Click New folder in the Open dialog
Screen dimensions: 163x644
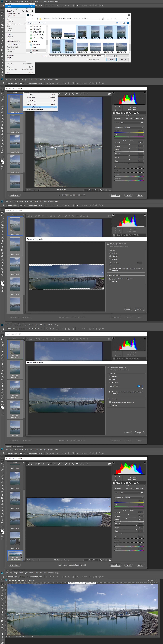click(x=43, y=23)
